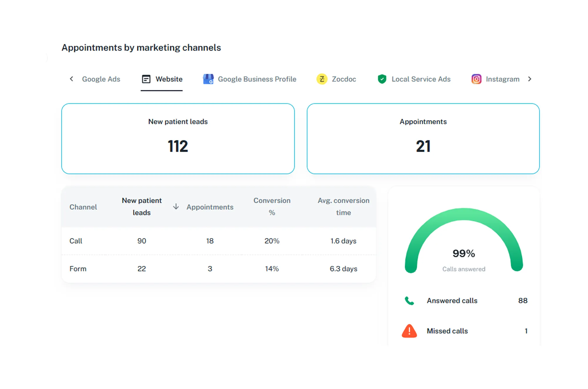Screen dimensions: 588x389
Task: Select the Call channel row
Action: coord(76,241)
